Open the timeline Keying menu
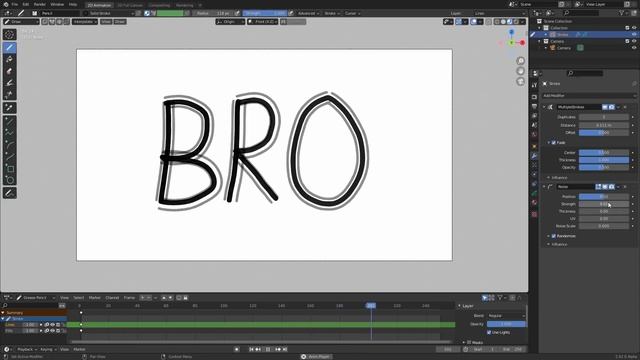This screenshot has height=360, width=640. pos(48,349)
